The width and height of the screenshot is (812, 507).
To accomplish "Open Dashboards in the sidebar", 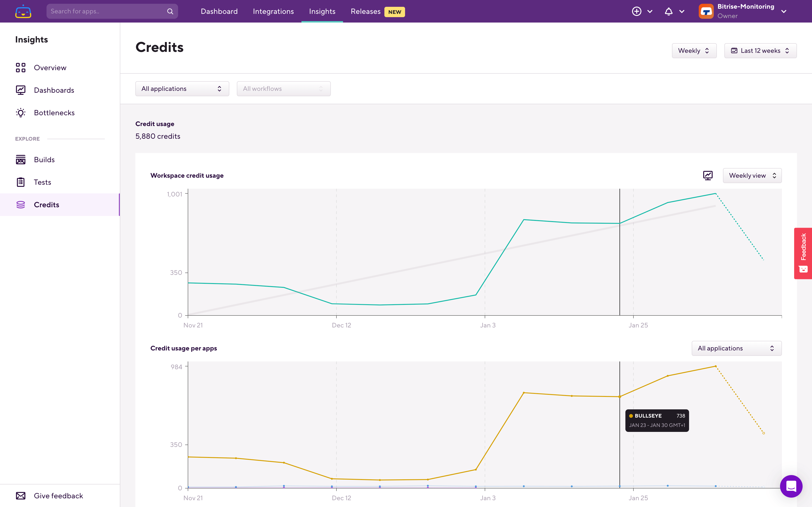I will 54,90.
